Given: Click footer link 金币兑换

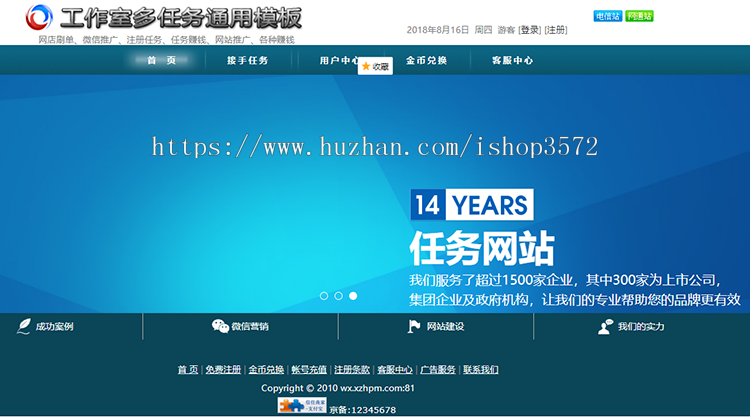Looking at the screenshot, I should tap(266, 370).
